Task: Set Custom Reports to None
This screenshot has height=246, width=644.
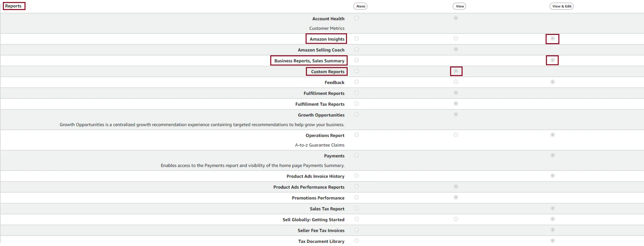Action: click(x=357, y=71)
